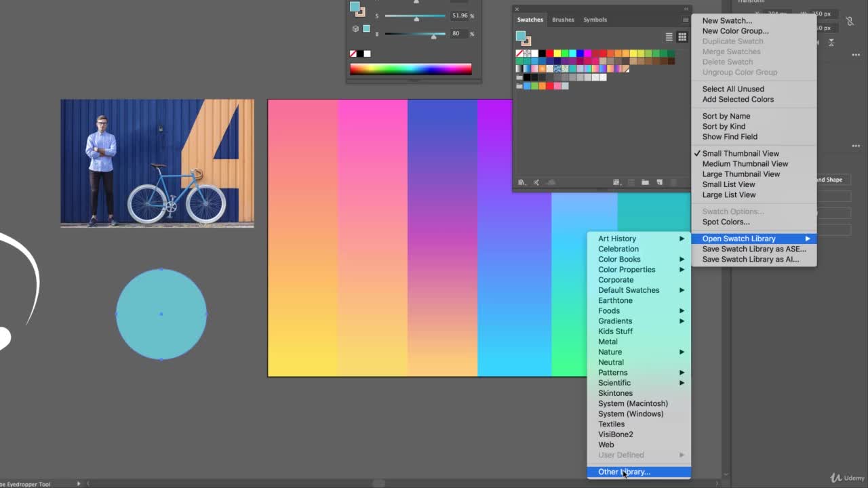Image resolution: width=868 pixels, height=488 pixels.
Task: Click the Fill box in Swatches panel
Action: click(x=520, y=35)
